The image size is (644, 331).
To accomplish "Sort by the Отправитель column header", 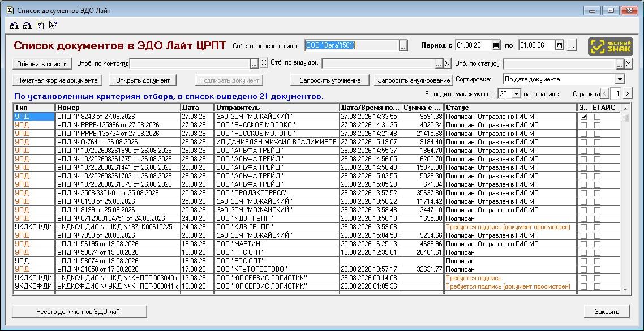I will click(276, 108).
